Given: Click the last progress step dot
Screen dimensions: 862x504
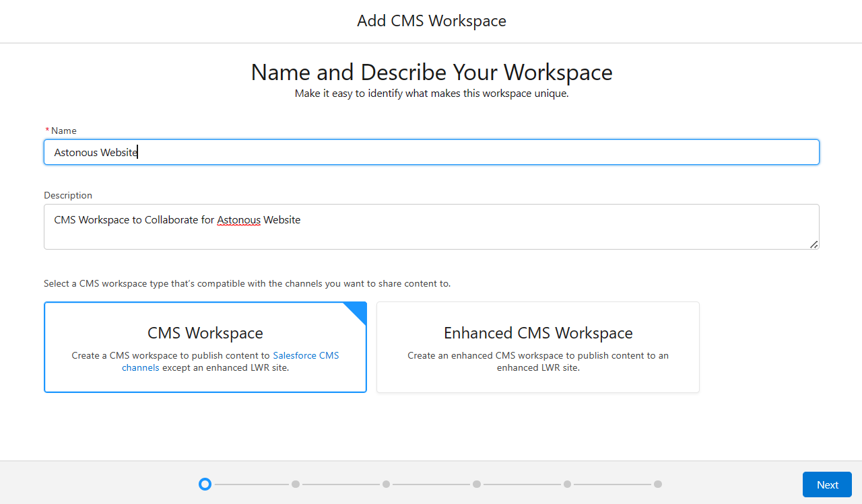Looking at the screenshot, I should (x=658, y=484).
